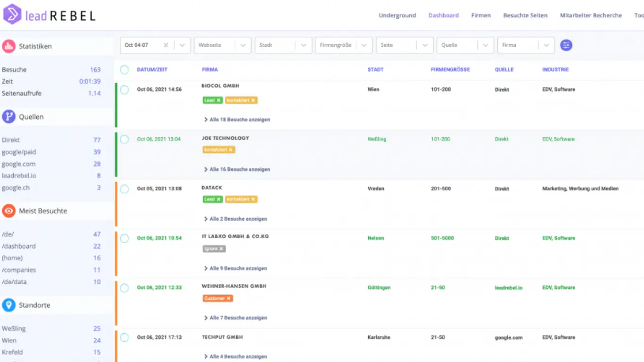644x362 pixels.
Task: Remove kontaktiert tag from Datack
Action: click(253, 199)
